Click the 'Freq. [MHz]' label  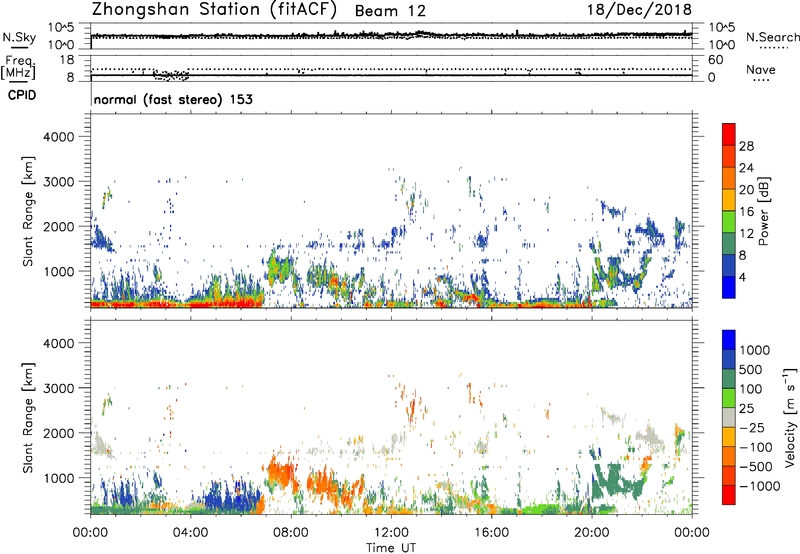(19, 67)
